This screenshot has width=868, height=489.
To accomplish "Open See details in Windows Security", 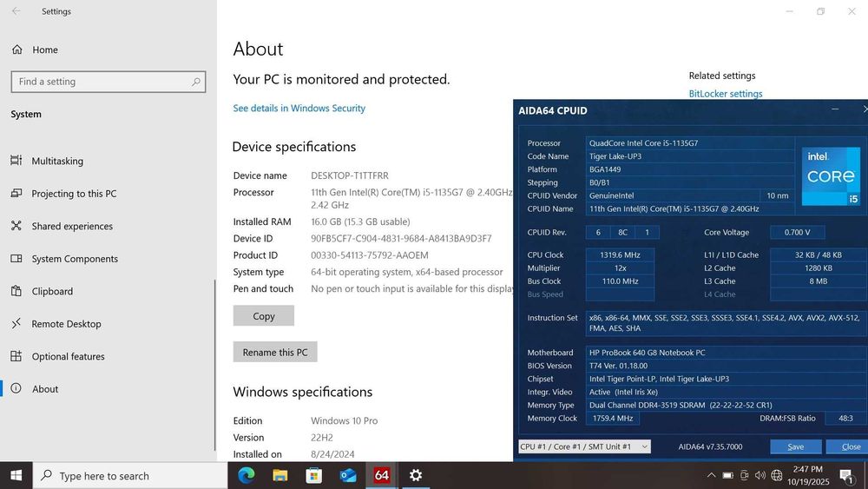I will tap(299, 109).
